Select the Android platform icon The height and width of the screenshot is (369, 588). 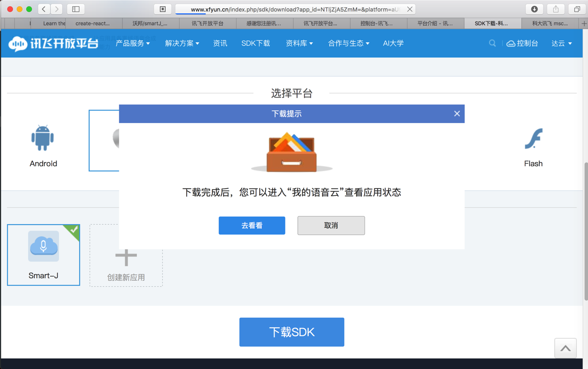pyautogui.click(x=43, y=138)
